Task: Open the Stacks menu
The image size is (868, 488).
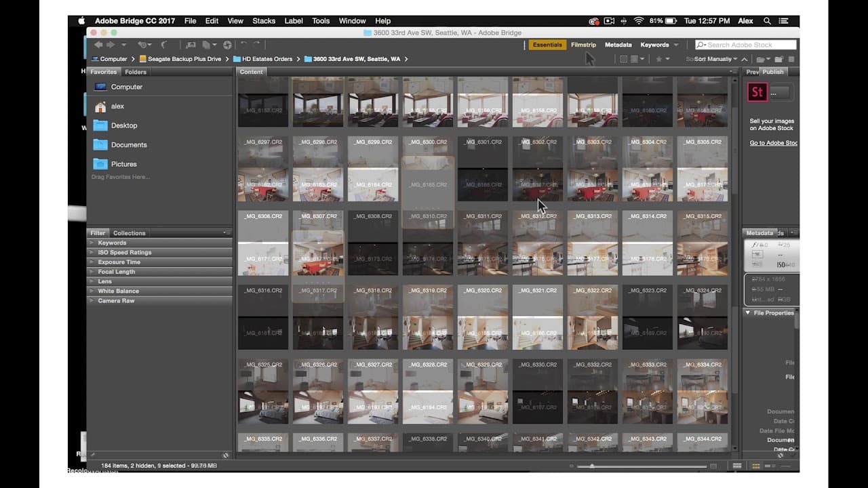Action: (x=264, y=20)
